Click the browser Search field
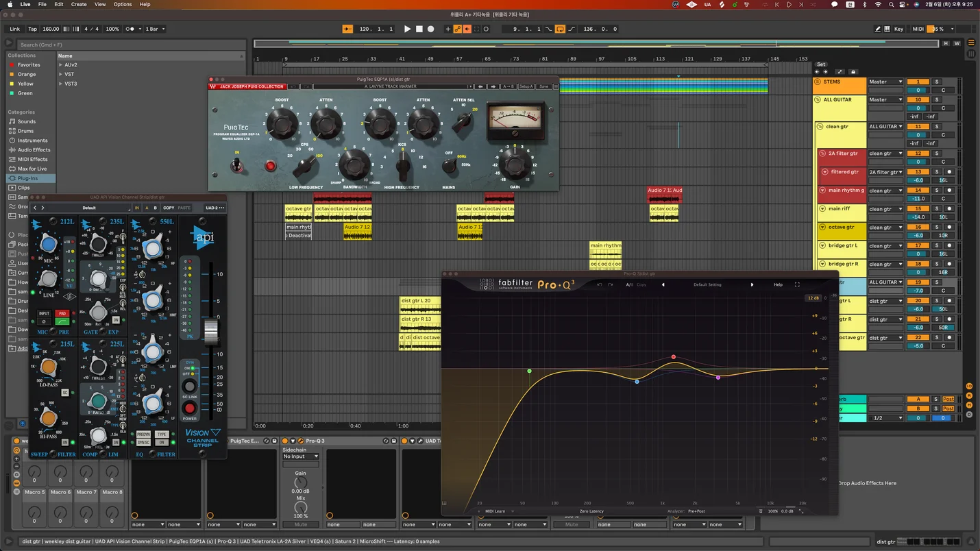The image size is (980, 551). coord(130,45)
